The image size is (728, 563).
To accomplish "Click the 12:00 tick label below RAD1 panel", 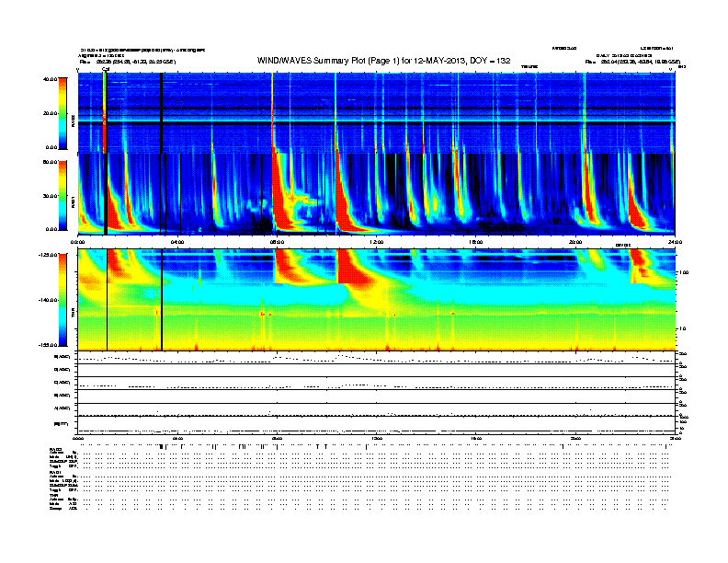I will 376,242.
